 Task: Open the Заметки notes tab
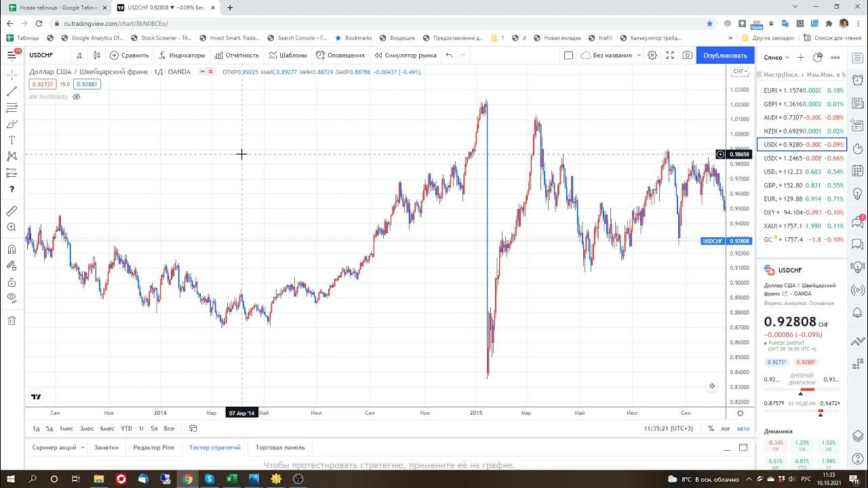click(x=106, y=447)
